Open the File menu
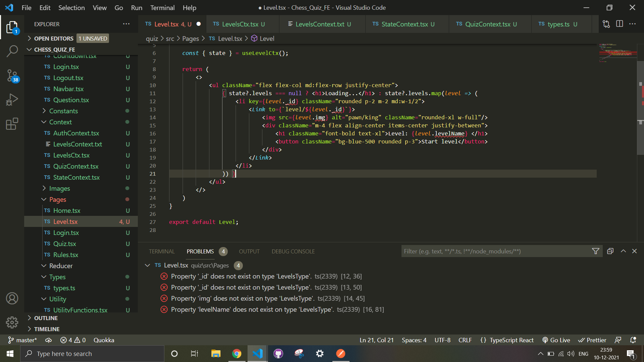 point(26,7)
